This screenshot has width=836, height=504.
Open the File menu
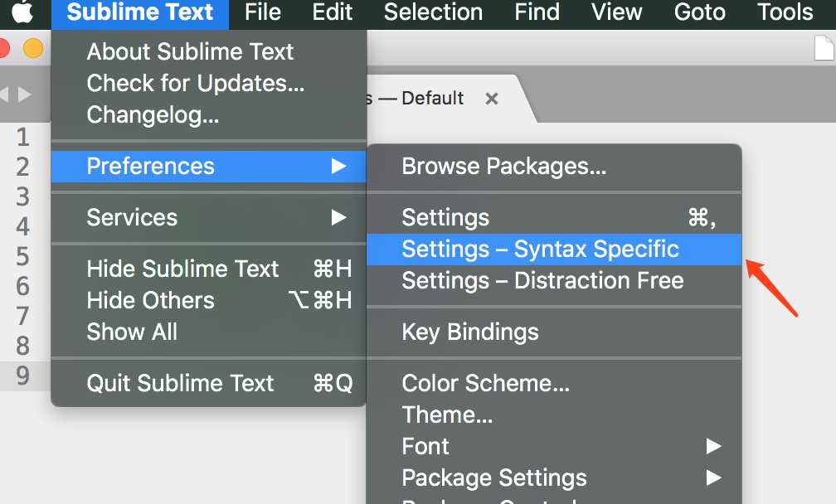[x=263, y=12]
